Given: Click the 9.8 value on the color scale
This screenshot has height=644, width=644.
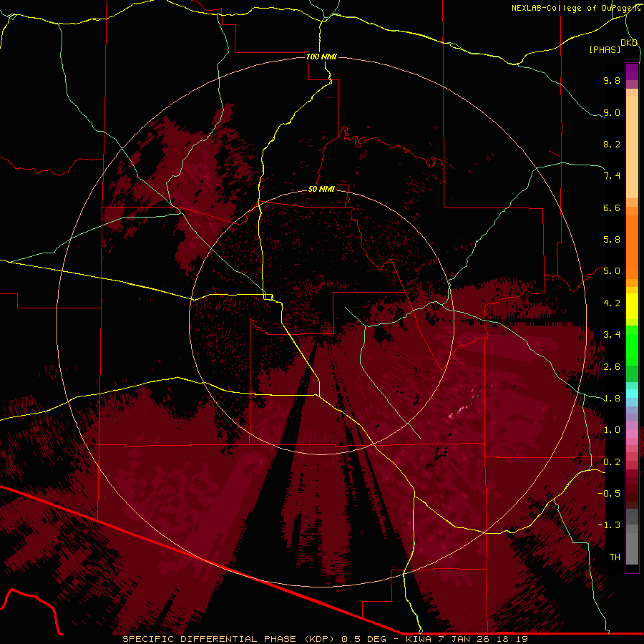Looking at the screenshot, I should [x=612, y=80].
